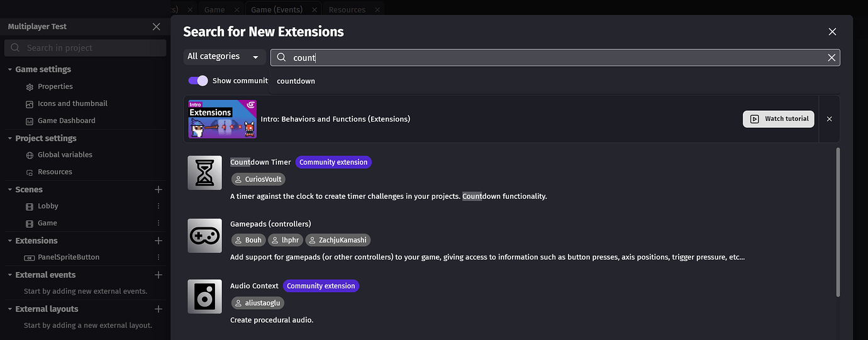Close the Game (Events) tab
Screen dimensions: 868x340
tap(314, 9)
